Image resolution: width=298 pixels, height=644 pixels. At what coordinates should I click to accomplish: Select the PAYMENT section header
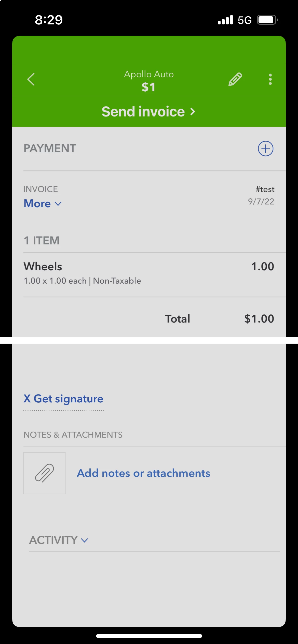50,148
